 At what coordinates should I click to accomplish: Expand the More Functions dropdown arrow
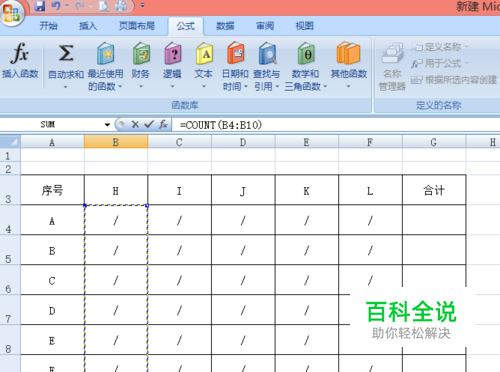(348, 86)
